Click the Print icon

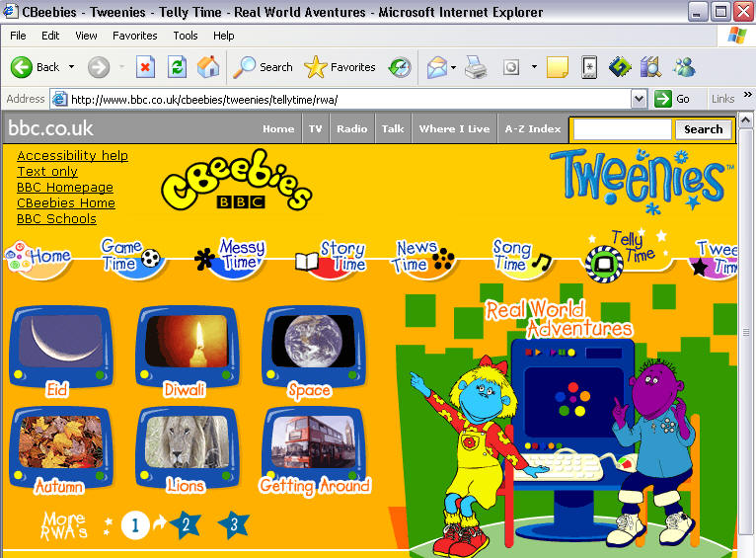point(476,67)
